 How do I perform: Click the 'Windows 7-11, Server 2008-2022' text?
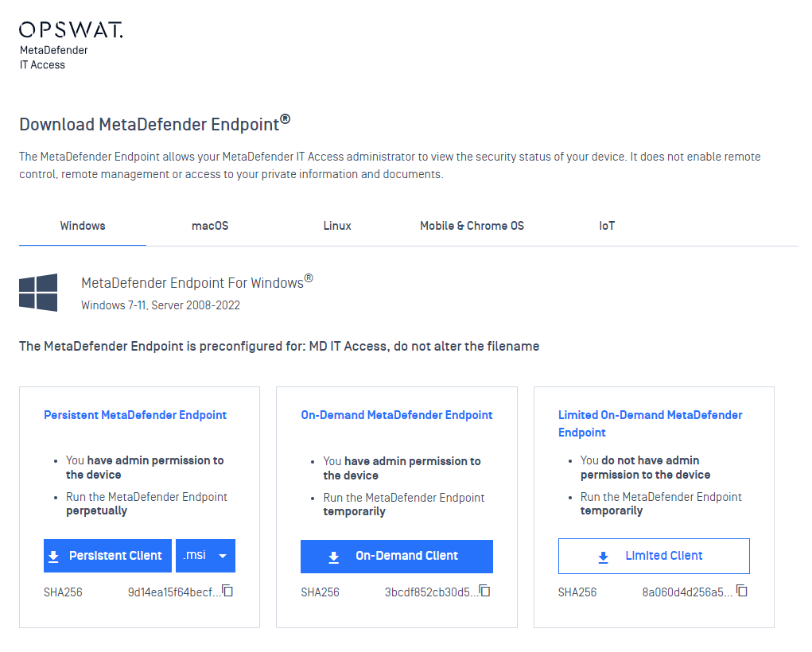pyautogui.click(x=161, y=305)
